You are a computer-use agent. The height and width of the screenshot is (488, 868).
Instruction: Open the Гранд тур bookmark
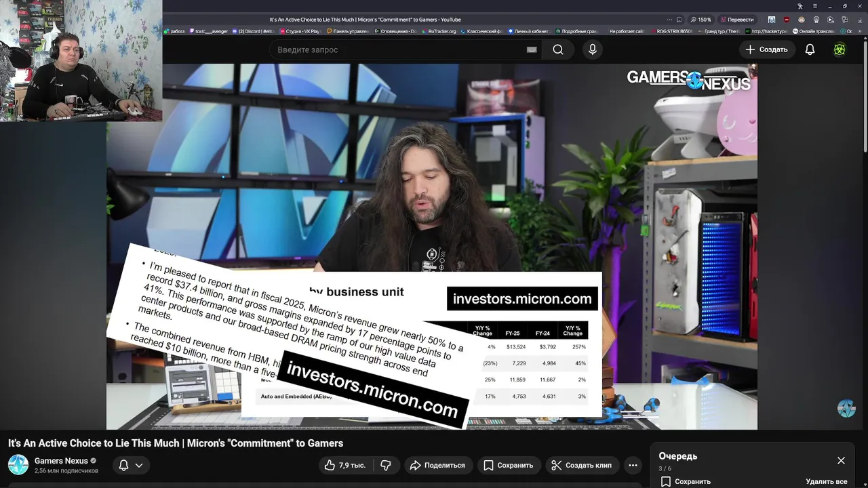coord(719,31)
